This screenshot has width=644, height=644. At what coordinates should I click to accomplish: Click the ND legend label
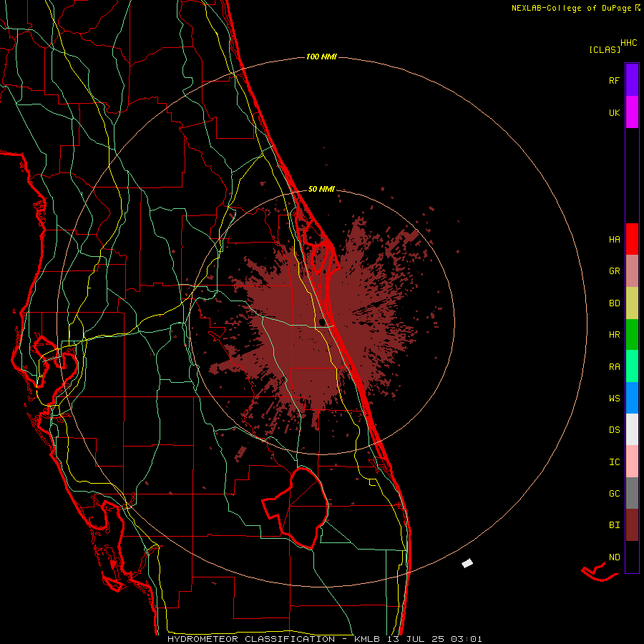coord(614,557)
